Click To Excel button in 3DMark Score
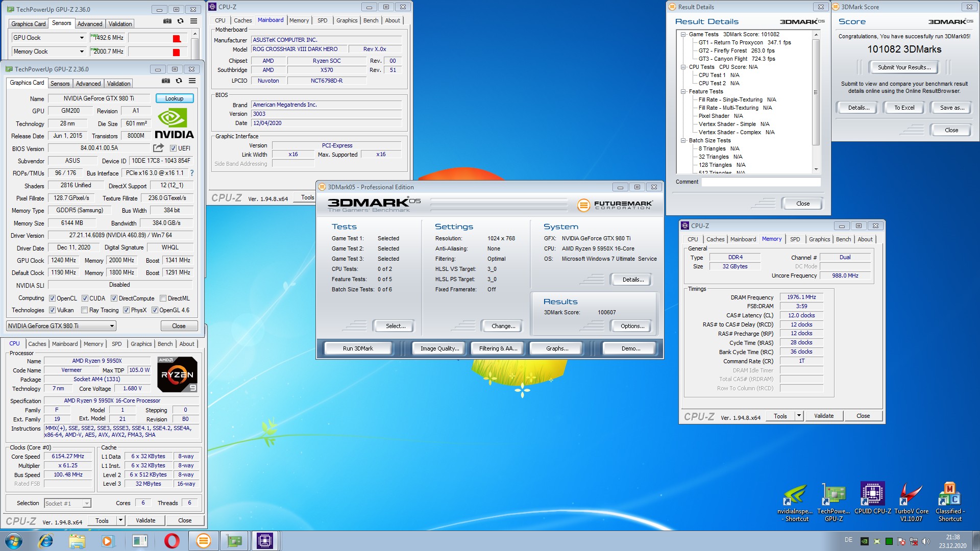980x551 pixels. (904, 108)
